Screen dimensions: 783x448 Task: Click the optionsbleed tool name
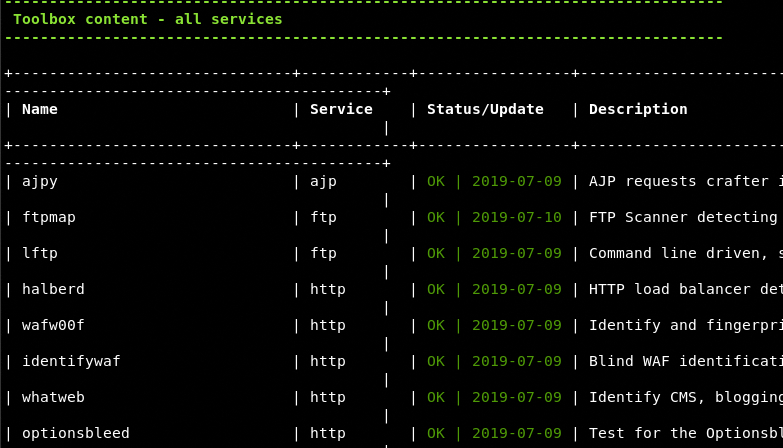pyautogui.click(x=76, y=433)
